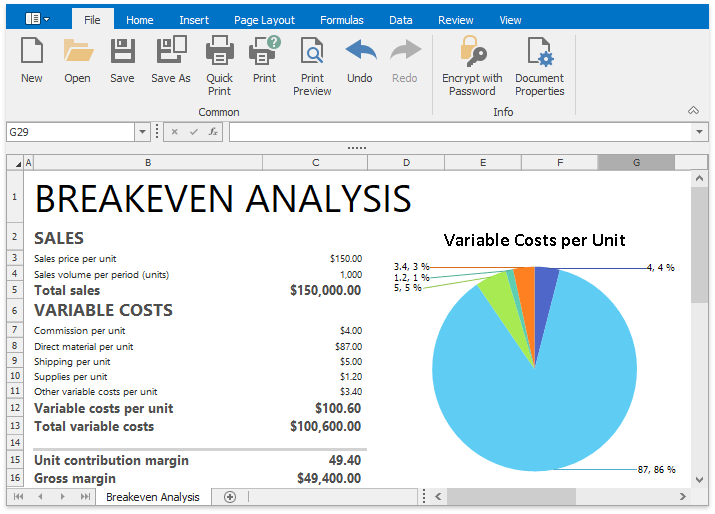Cancel formula entry with the X icon
The image size is (715, 514).
[x=174, y=132]
